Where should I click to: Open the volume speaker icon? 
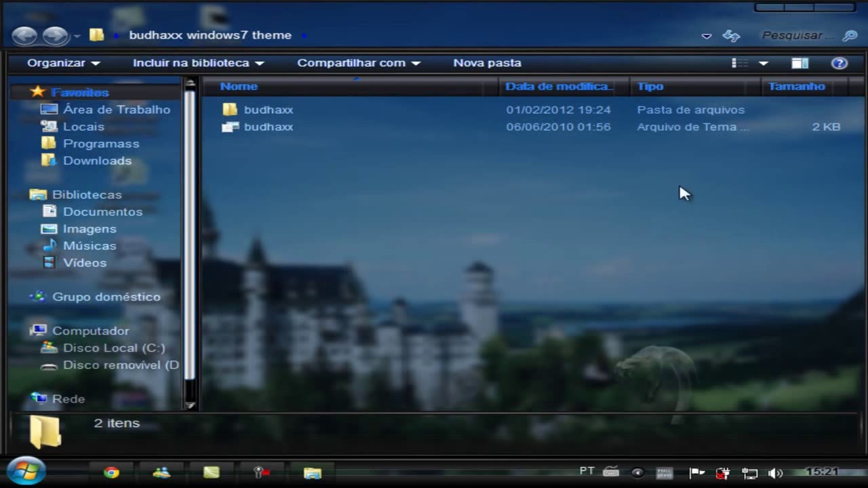[776, 473]
